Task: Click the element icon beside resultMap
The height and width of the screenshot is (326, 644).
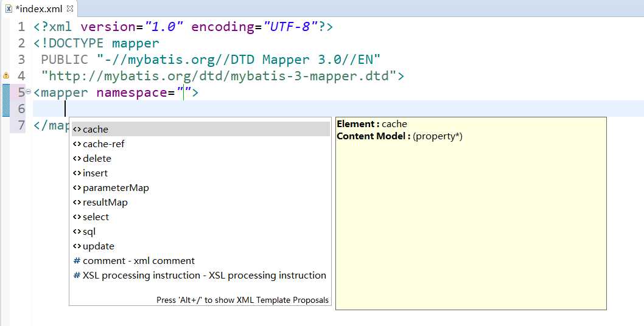Action: point(77,202)
